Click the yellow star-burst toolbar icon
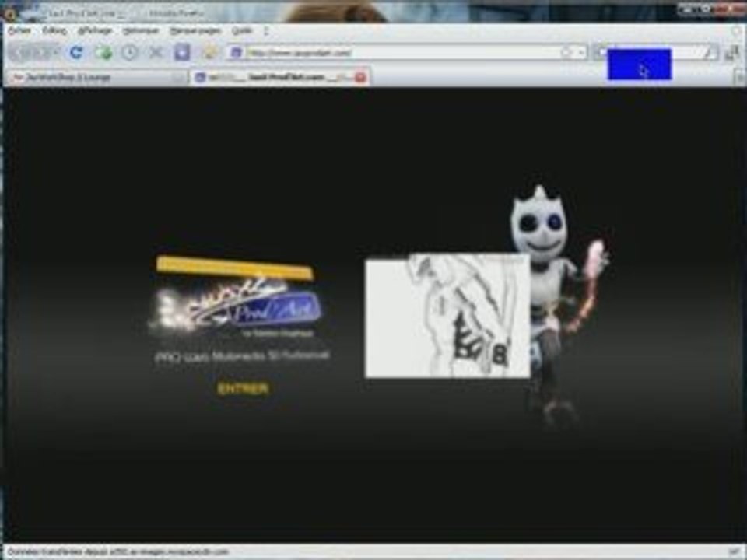 [210, 52]
